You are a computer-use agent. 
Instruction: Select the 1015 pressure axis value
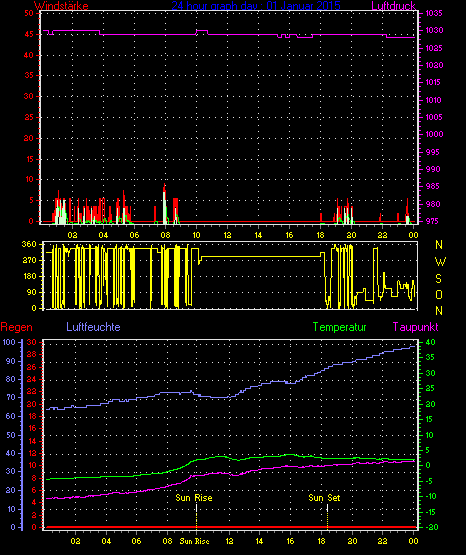(x=433, y=82)
